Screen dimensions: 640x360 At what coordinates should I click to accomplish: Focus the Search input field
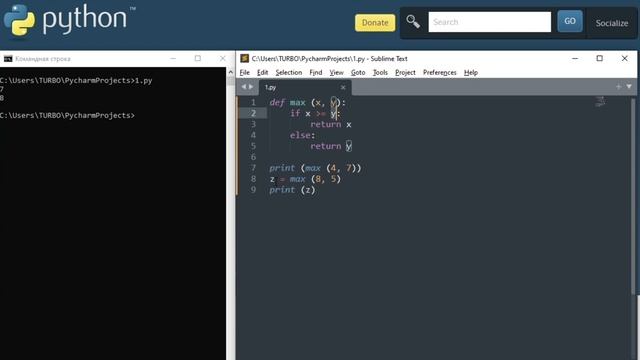[489, 22]
